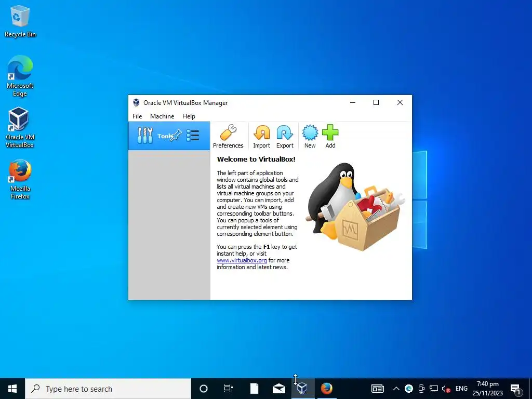
Task: Show hidden system tray icons
Action: tap(396, 389)
